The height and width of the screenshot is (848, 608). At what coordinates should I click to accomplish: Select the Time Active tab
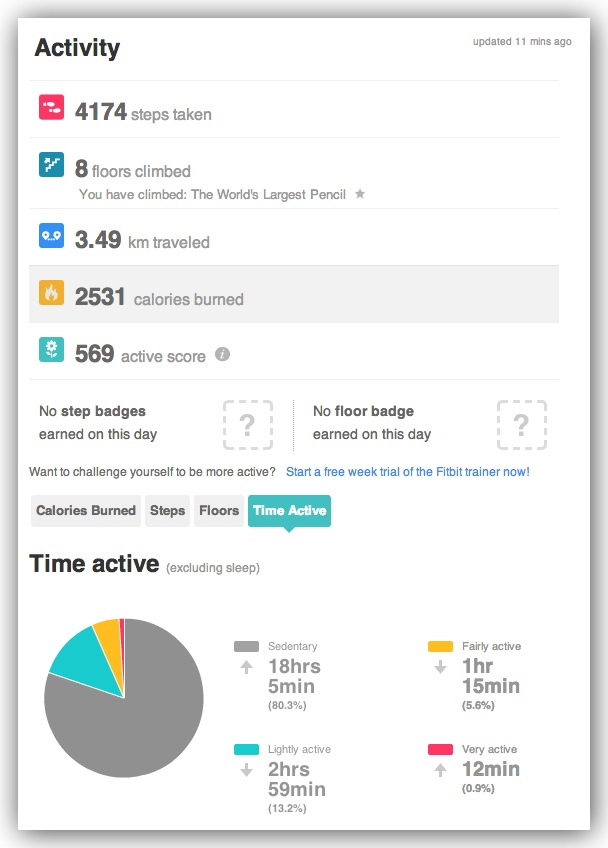(289, 510)
